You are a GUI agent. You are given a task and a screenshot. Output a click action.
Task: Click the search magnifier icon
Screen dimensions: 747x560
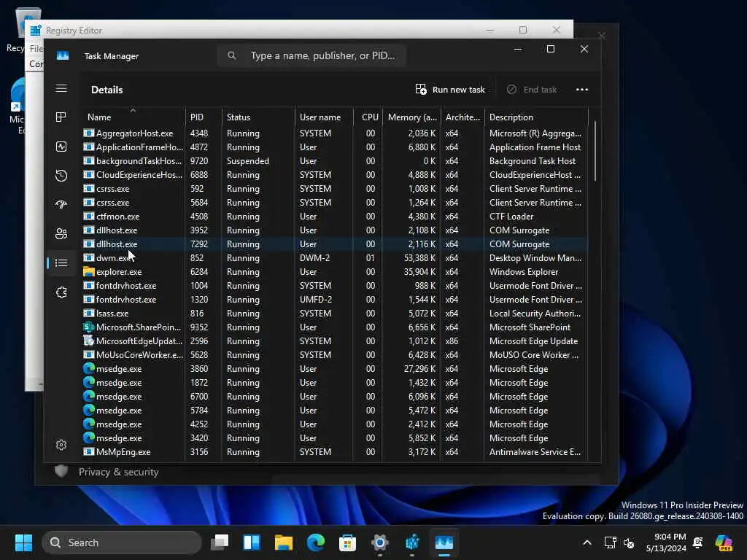pos(232,55)
